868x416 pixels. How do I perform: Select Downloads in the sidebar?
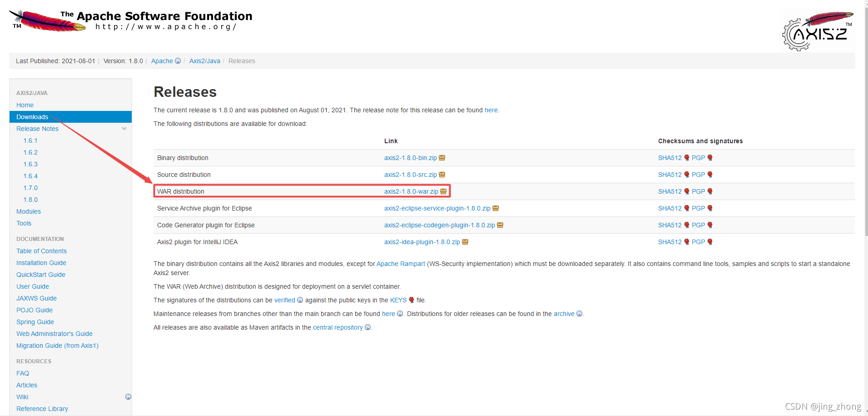70,117
